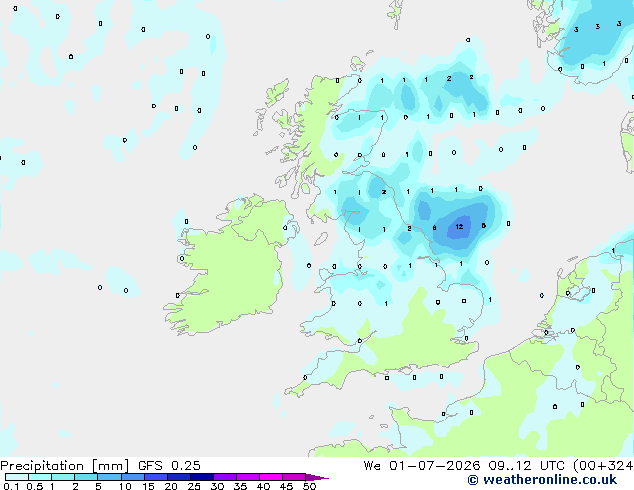The image size is (634, 490).
Task: Click the 15–20 mm legend color box
Action: [x=155, y=477]
